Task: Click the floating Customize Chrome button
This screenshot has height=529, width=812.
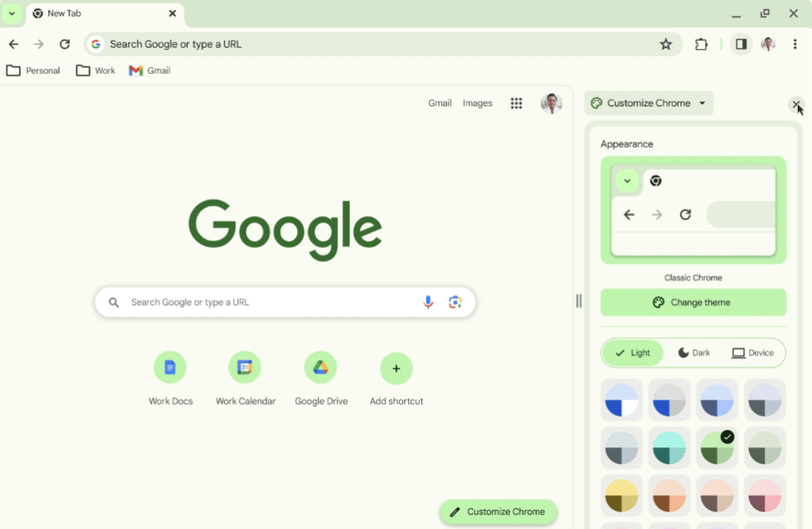Action: pyautogui.click(x=498, y=512)
